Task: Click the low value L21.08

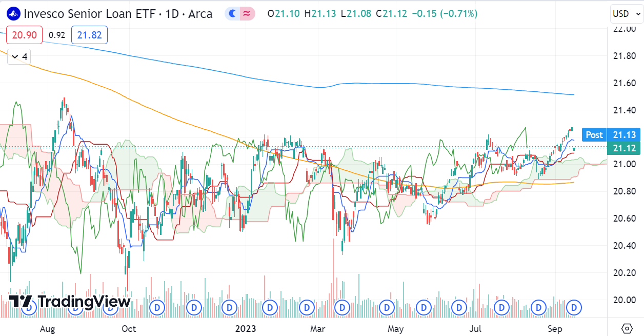Action: click(356, 14)
